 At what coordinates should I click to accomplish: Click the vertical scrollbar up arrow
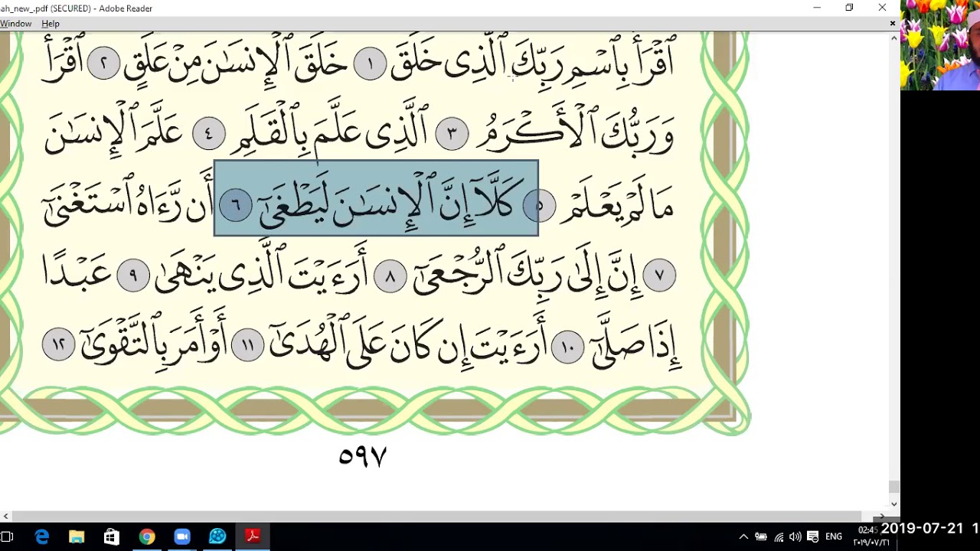[894, 37]
